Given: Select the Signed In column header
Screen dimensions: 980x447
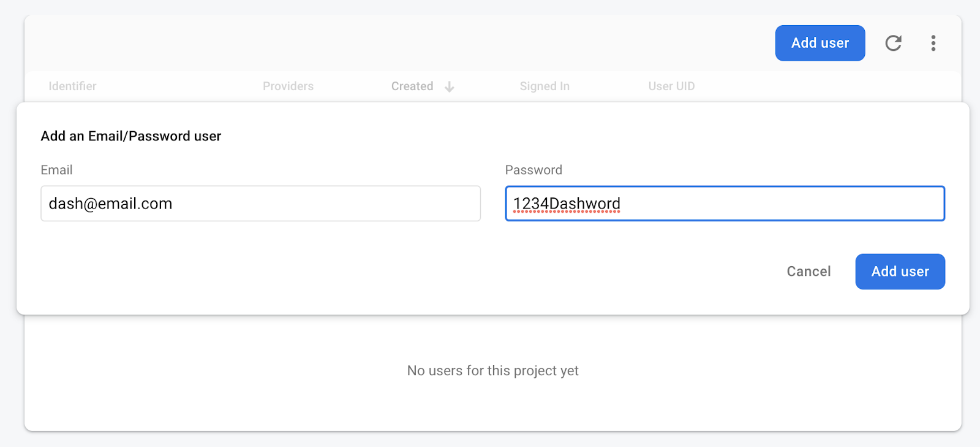Looking at the screenshot, I should click(x=545, y=86).
